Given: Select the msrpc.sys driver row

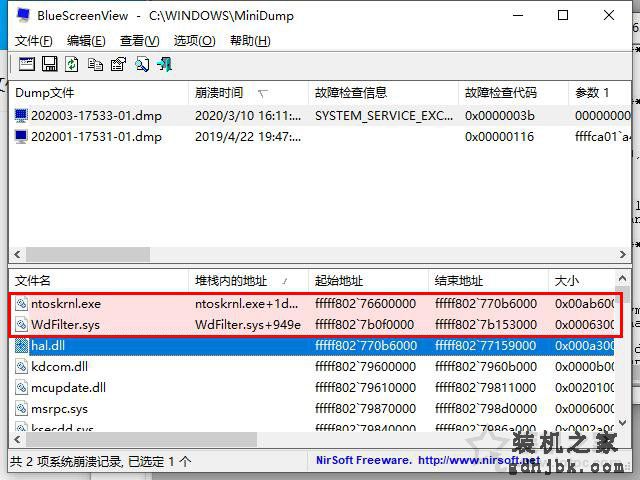Looking at the screenshot, I should pos(314,409).
